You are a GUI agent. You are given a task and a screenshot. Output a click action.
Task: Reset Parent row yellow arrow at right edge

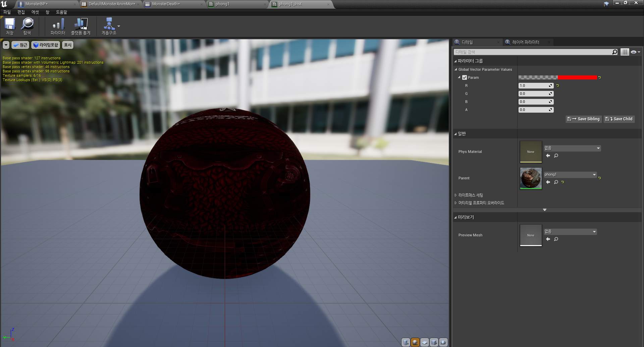click(x=600, y=178)
